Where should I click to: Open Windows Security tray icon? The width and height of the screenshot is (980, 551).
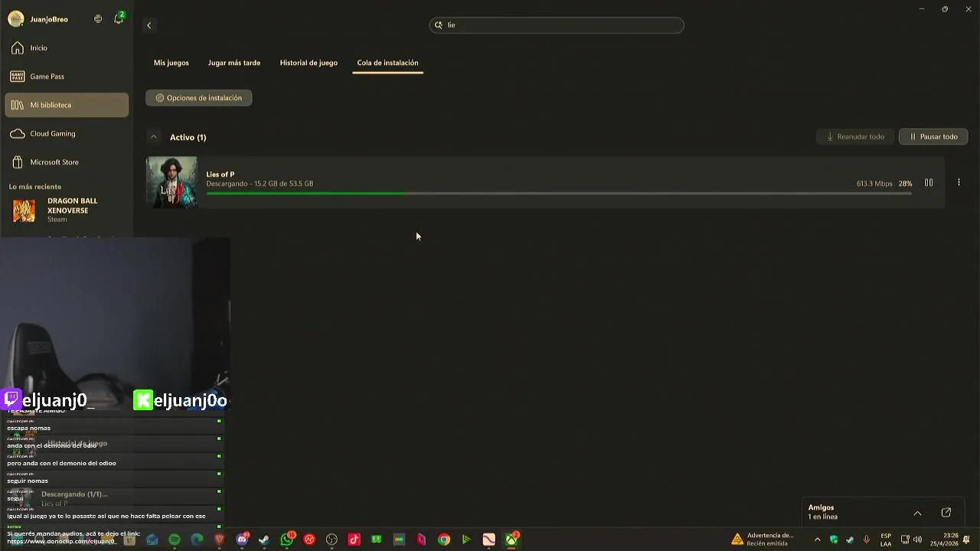[834, 540]
